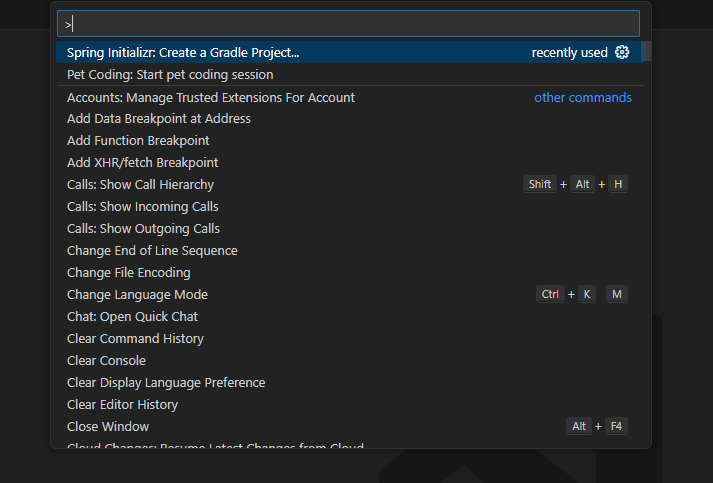The width and height of the screenshot is (713, 483).
Task: Run Clear Console command
Action: [x=350, y=361]
